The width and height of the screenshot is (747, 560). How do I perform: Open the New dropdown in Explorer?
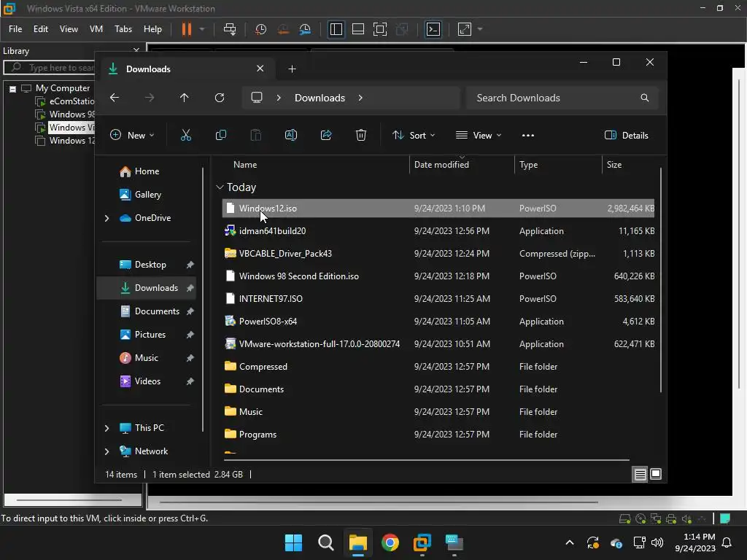tap(132, 135)
